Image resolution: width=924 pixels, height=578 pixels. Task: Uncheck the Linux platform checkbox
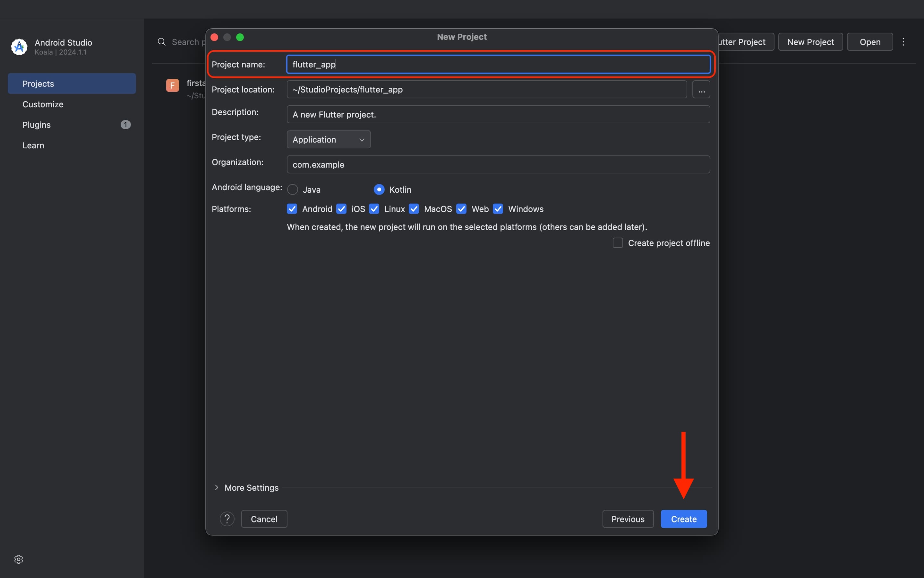pos(374,209)
